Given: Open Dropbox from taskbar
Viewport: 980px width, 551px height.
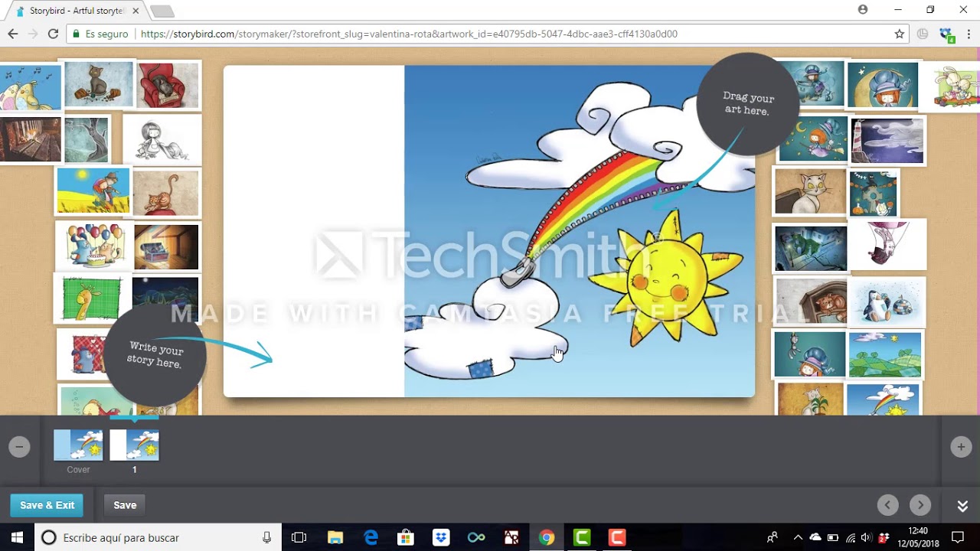Looking at the screenshot, I should (441, 537).
